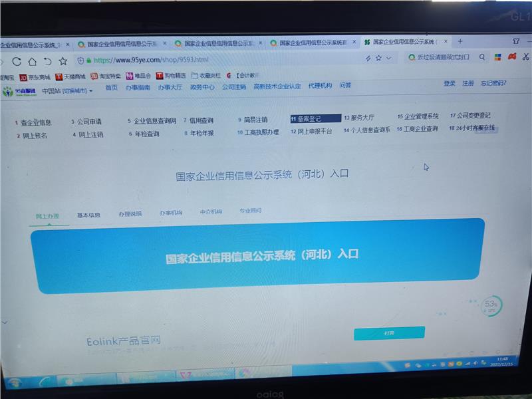The width and height of the screenshot is (532, 399).
Task: Expand the 中国站 city switch dropdown
Action: click(67, 90)
